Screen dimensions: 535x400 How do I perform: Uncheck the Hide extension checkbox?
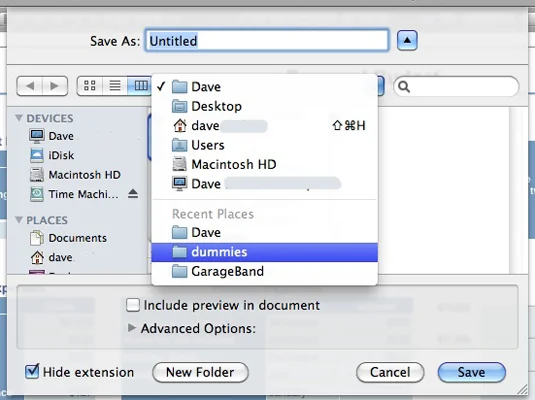point(32,371)
